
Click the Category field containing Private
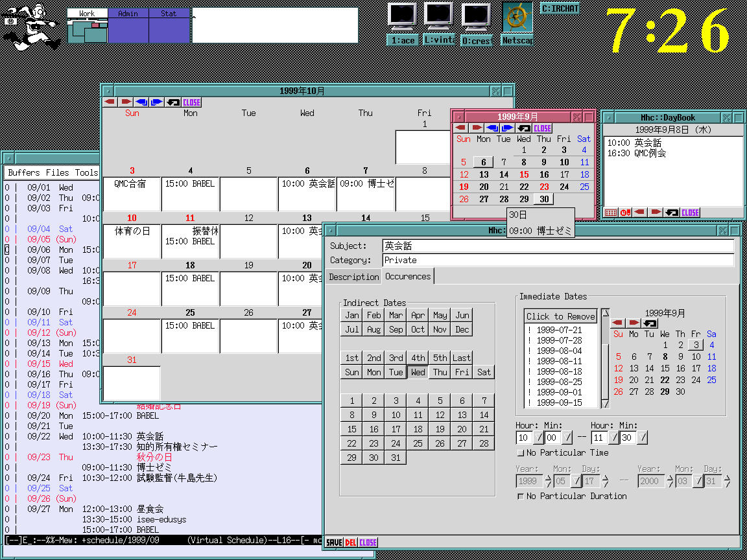point(558,260)
